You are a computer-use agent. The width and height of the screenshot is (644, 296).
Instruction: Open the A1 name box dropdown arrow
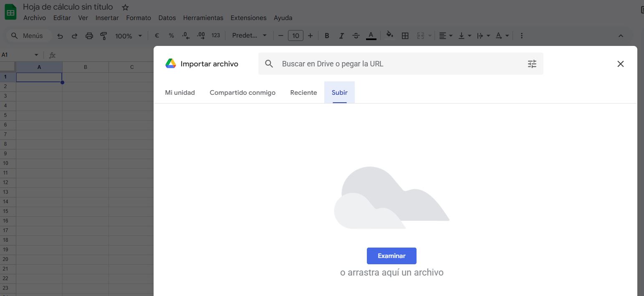pyautogui.click(x=36, y=55)
